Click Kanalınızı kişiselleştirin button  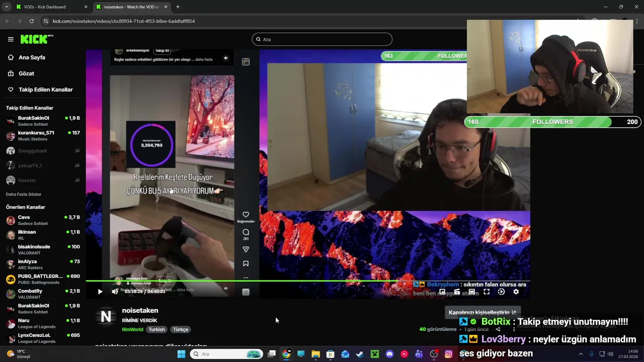click(x=482, y=312)
